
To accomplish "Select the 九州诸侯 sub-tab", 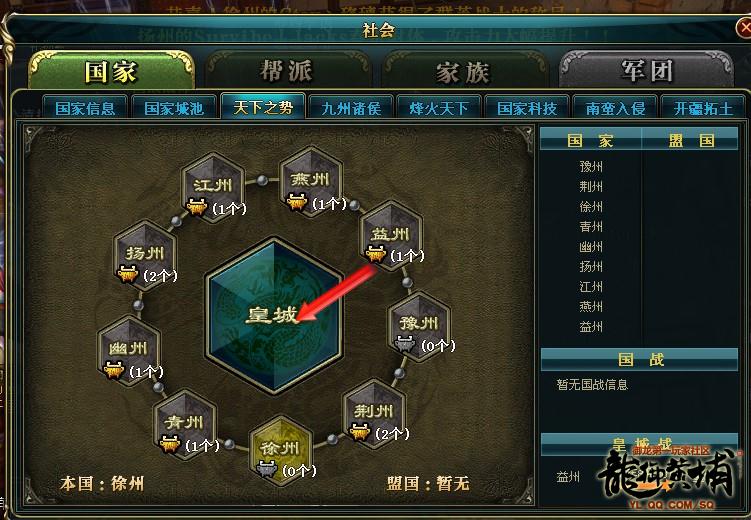I will [352, 108].
